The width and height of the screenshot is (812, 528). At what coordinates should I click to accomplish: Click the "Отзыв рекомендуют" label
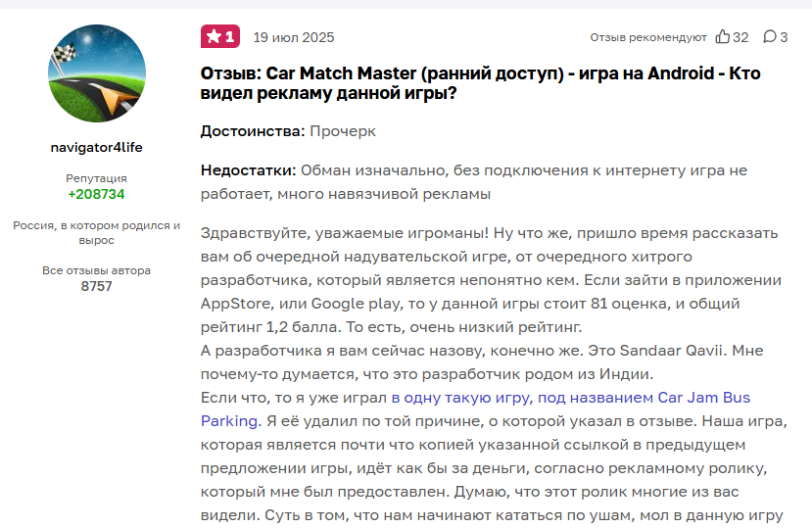point(647,37)
